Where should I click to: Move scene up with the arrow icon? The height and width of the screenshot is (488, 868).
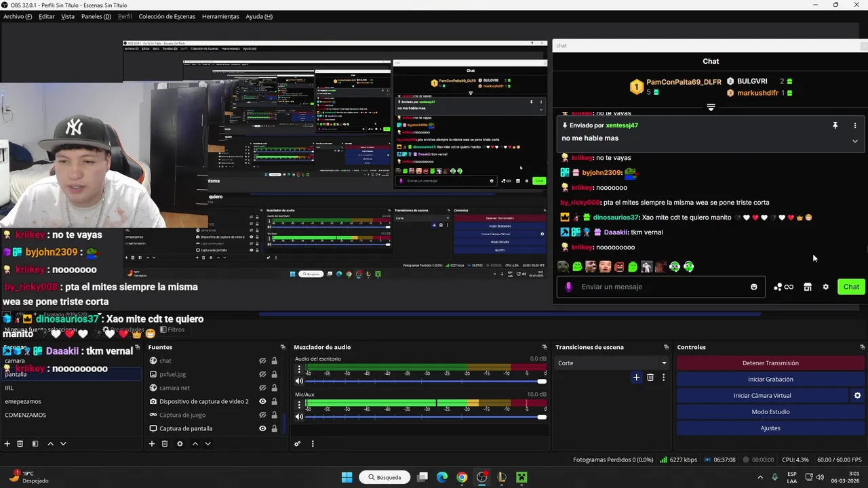[50, 444]
